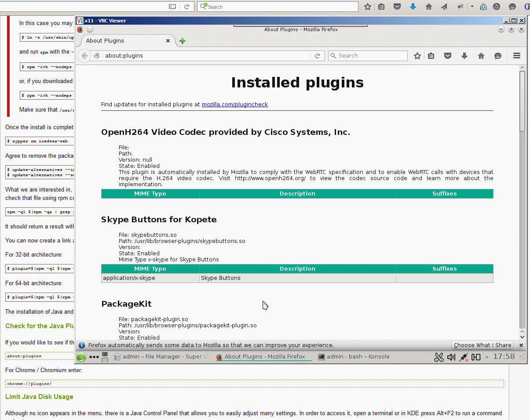The width and height of the screenshot is (530, 420).
Task: Click Firefox logo icon in remote title bar
Action: point(80,29)
